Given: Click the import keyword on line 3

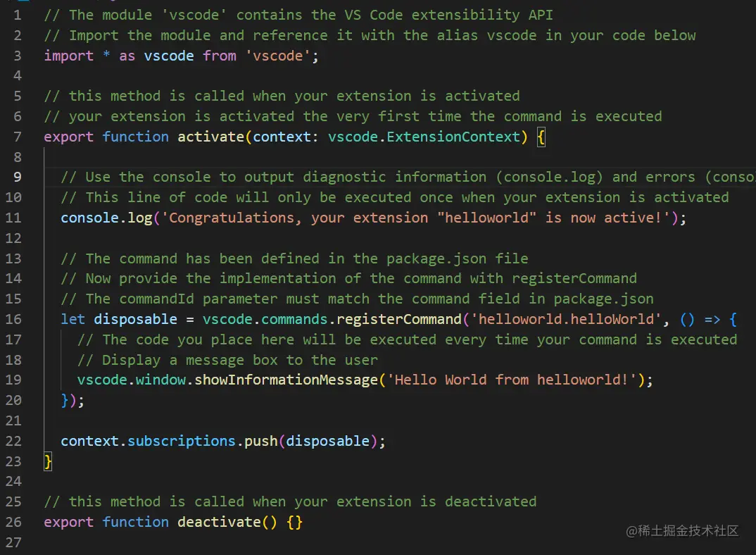Looking at the screenshot, I should tap(69, 56).
